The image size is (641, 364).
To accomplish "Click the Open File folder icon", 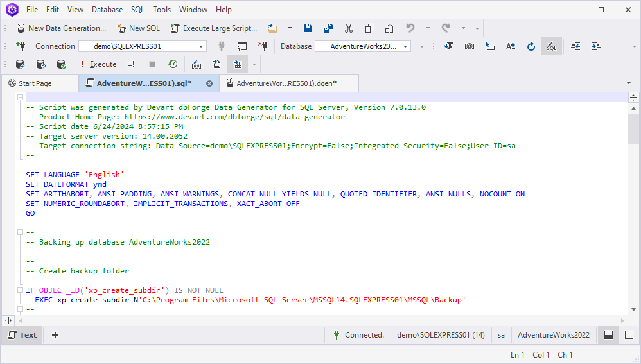I will [x=272, y=28].
